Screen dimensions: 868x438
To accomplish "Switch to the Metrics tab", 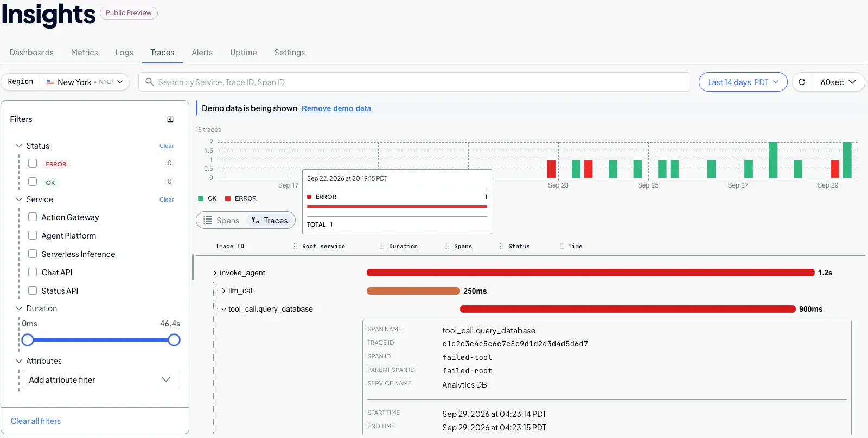I will [x=85, y=53].
